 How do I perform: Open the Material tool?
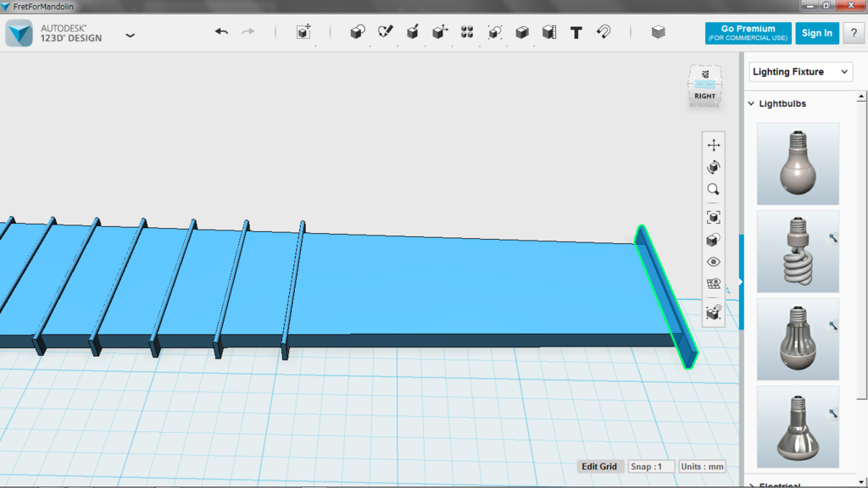[x=658, y=32]
